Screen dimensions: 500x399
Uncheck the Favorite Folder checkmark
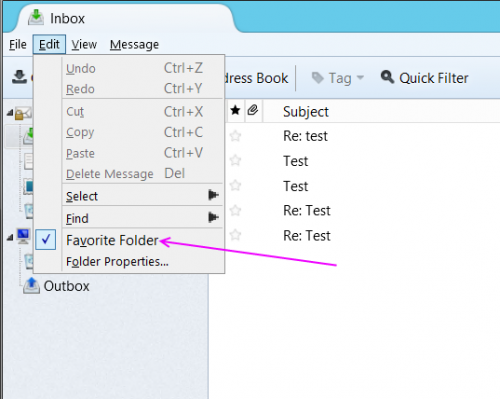tap(46, 239)
